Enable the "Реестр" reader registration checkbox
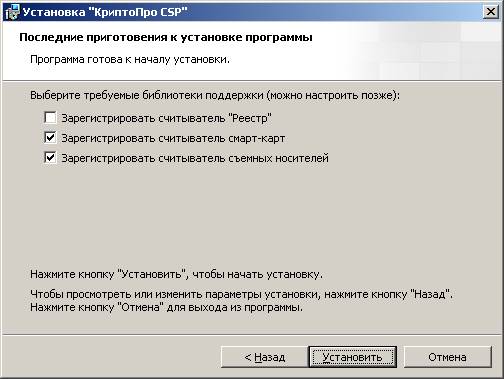The width and height of the screenshot is (504, 379). click(50, 117)
